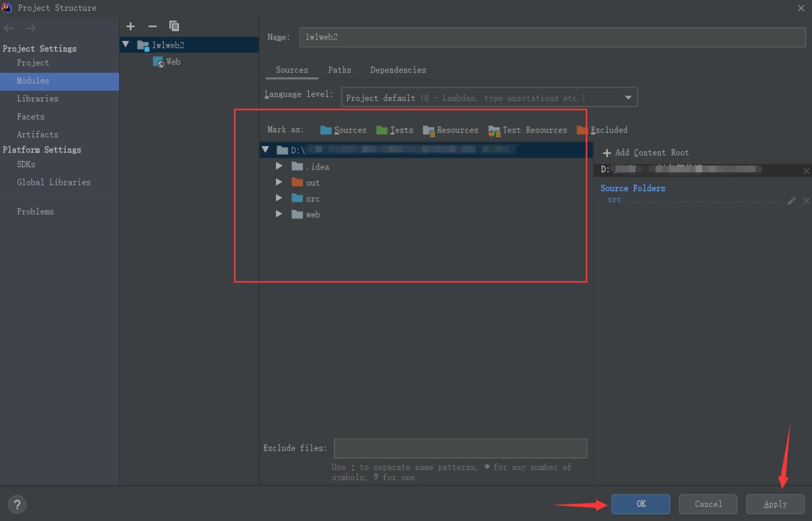Mark folder as Excluded
Image resolution: width=812 pixels, height=521 pixels.
pyautogui.click(x=602, y=130)
